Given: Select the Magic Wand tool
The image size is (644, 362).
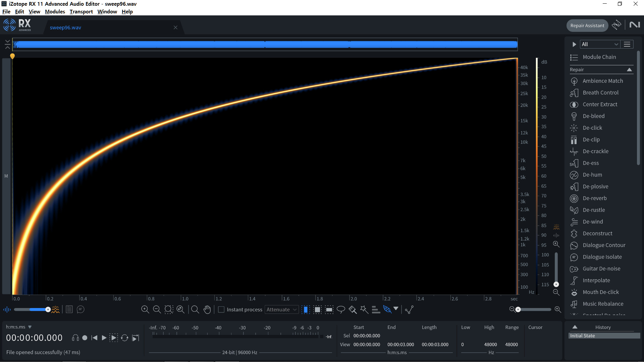Looking at the screenshot, I should pos(364,309).
